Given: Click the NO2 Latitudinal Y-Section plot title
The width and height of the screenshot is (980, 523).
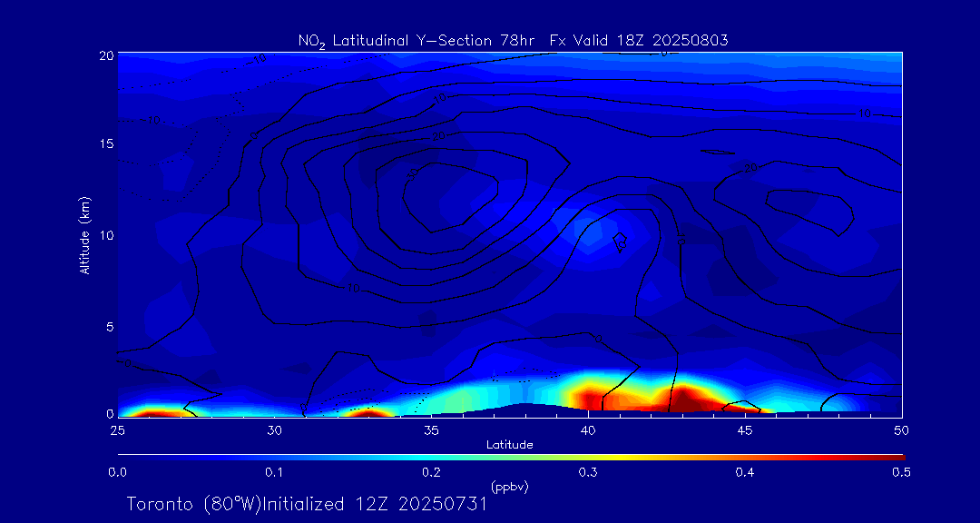Looking at the screenshot, I should point(513,40).
